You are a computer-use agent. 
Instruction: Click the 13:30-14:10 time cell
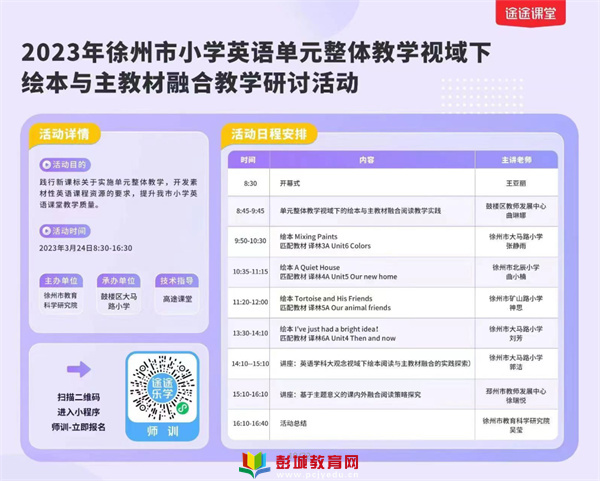click(250, 333)
